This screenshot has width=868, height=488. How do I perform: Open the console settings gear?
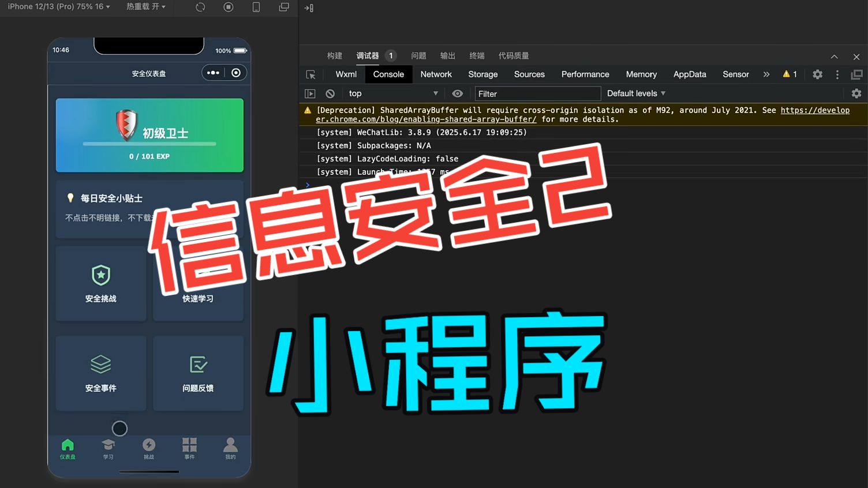pos(856,93)
